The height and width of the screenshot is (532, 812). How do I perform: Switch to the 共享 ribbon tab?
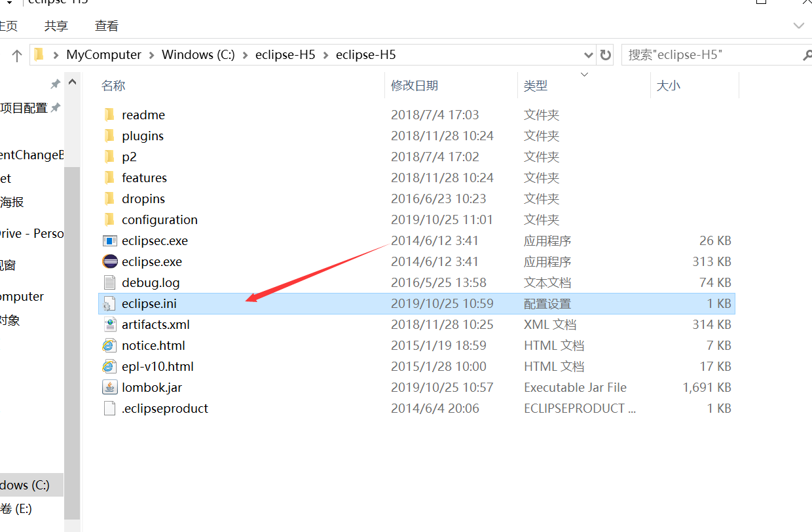tap(56, 26)
